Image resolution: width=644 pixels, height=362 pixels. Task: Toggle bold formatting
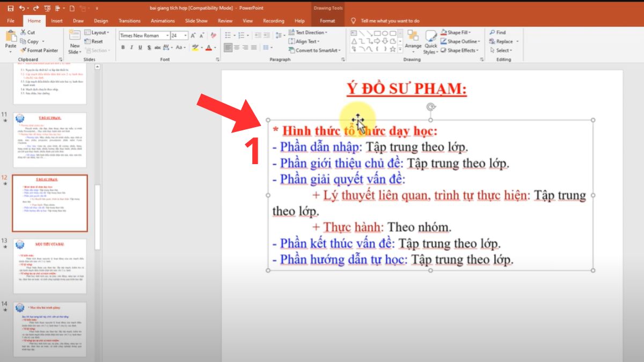pyautogui.click(x=123, y=47)
